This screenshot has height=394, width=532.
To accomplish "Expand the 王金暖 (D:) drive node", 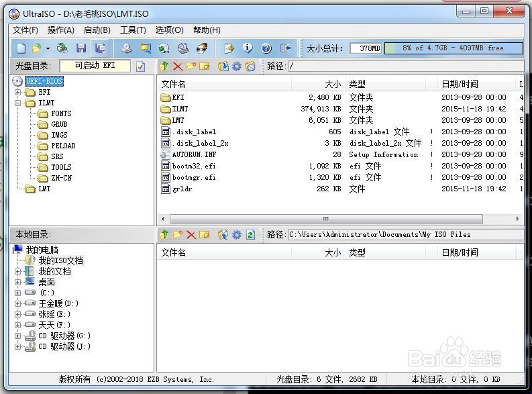I will [18, 303].
